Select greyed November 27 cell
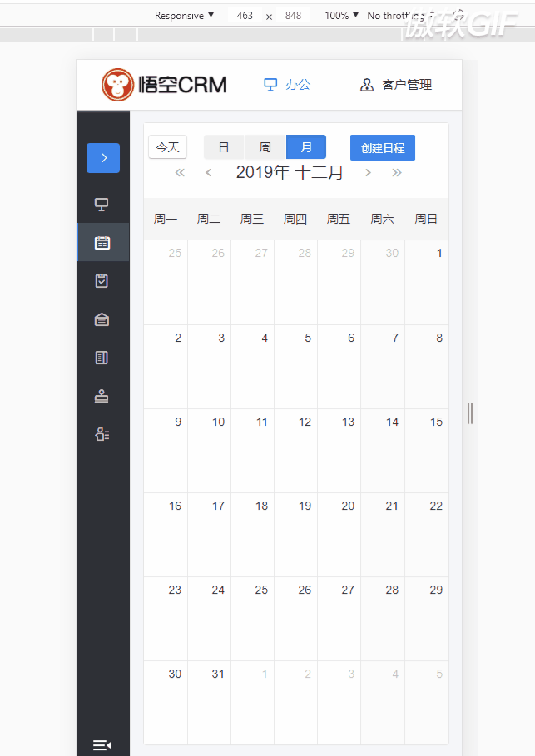The width and height of the screenshot is (535, 756). [x=252, y=282]
